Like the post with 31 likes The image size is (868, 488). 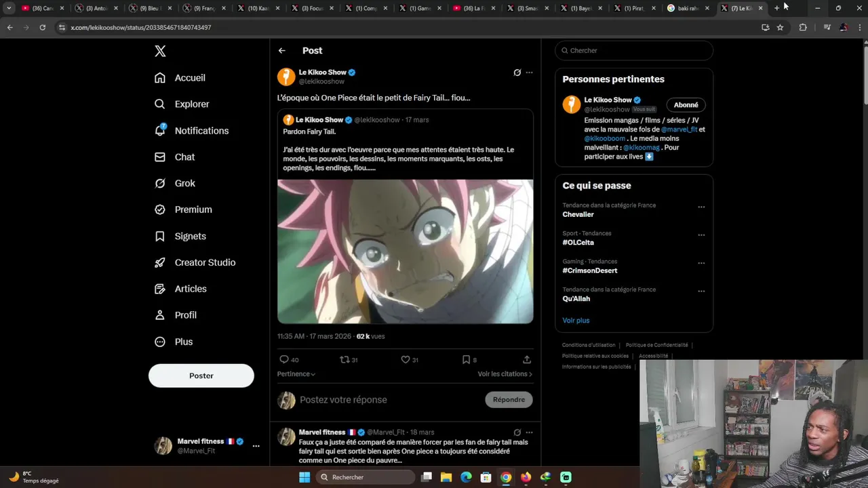406,360
